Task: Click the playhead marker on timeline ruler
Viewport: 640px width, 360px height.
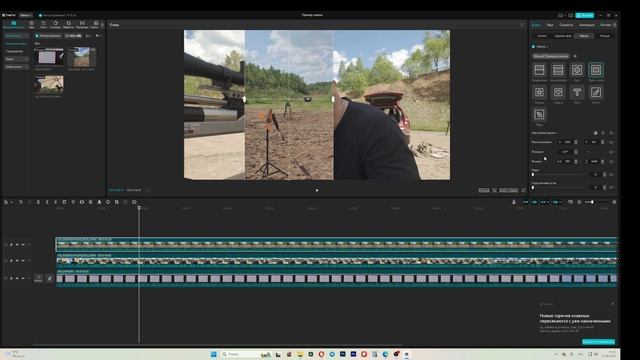Action: click(x=139, y=208)
